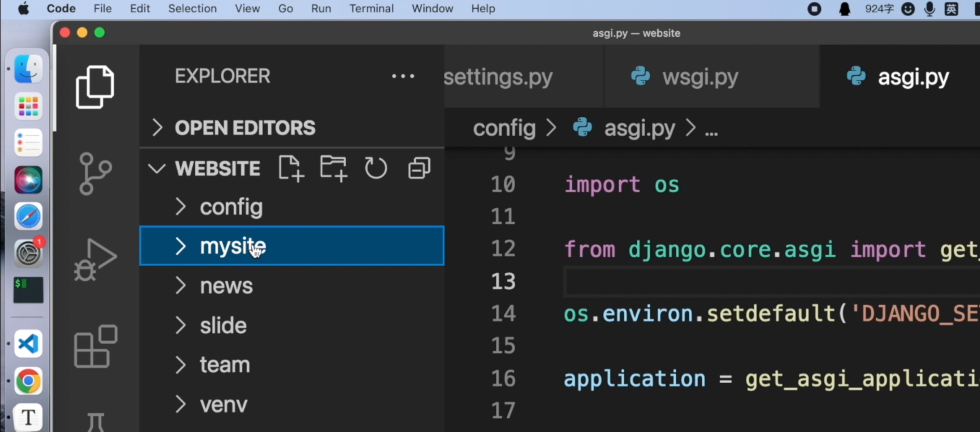The width and height of the screenshot is (980, 432).
Task: Open Google Chrome from the dock
Action: coord(28,381)
